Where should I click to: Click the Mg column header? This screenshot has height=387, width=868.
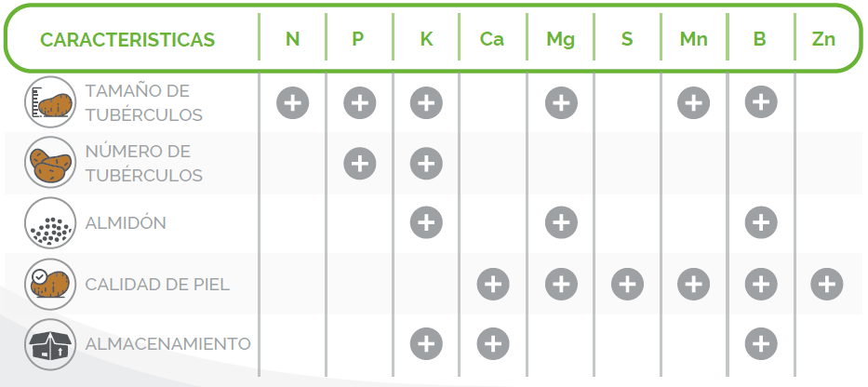tap(560, 40)
